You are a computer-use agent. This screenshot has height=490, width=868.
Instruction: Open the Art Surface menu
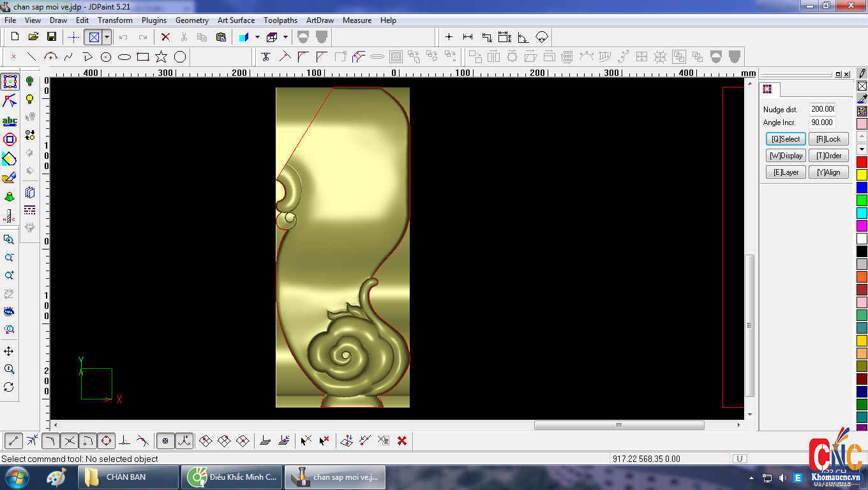coord(236,20)
